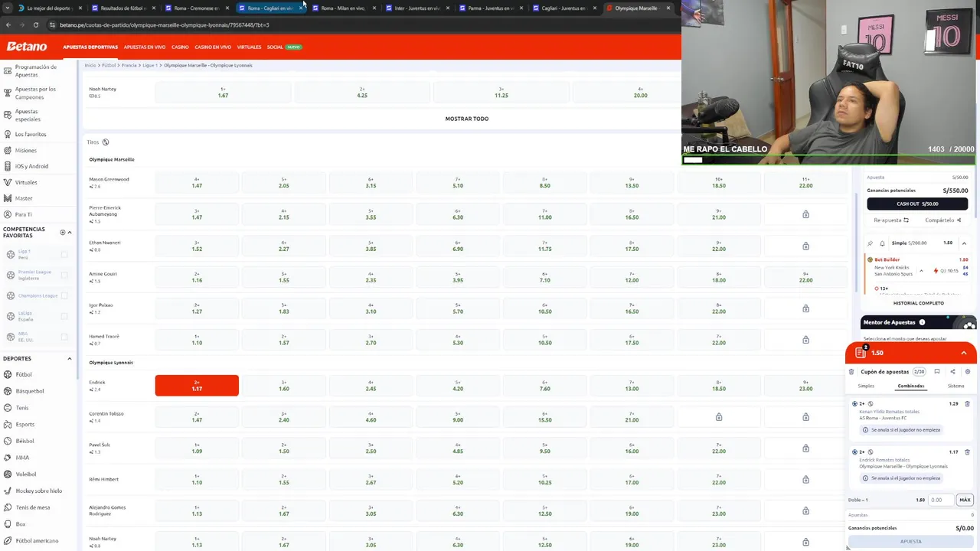Select the MMA sport icon

8,458
